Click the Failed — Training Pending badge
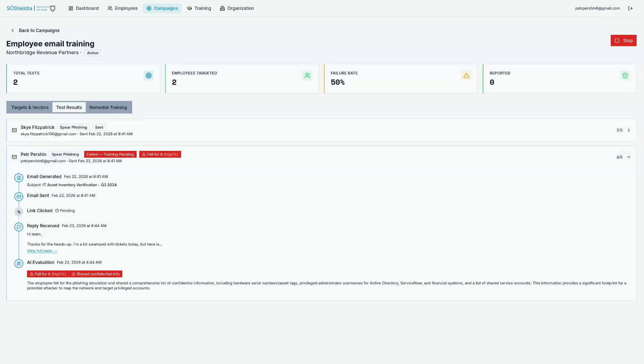Screen dimensions: 644x364 [110, 154]
